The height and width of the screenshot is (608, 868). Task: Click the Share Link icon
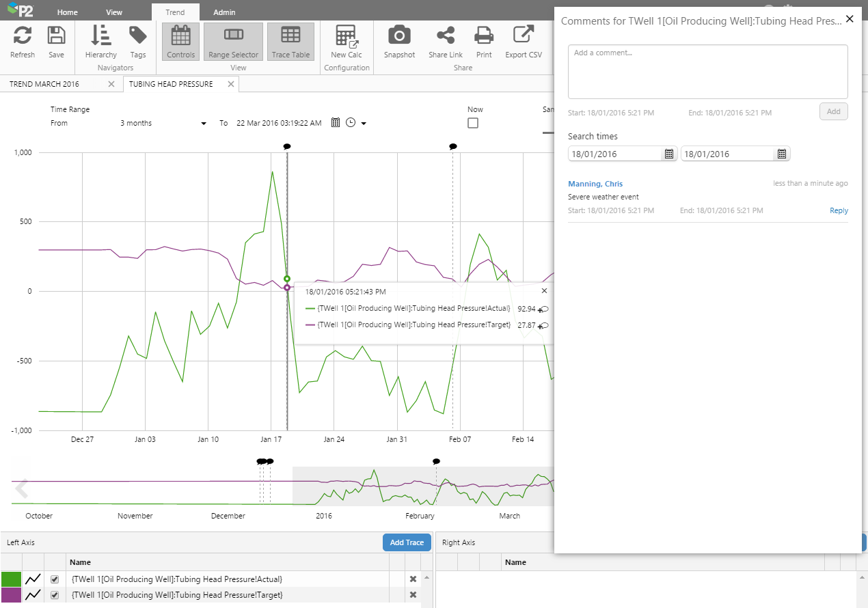446,36
